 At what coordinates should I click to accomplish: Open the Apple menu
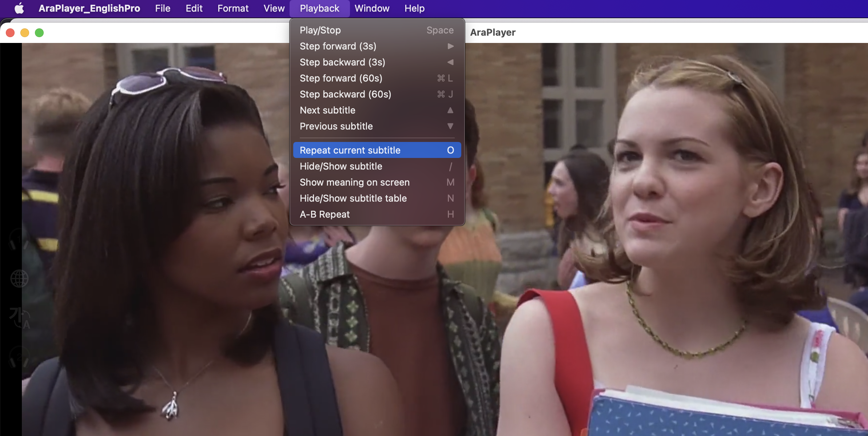(19, 8)
